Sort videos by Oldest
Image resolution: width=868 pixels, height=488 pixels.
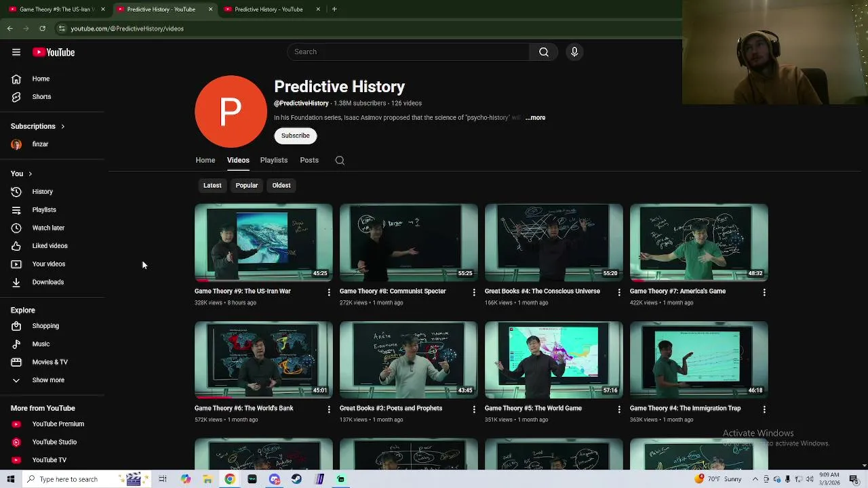point(281,186)
